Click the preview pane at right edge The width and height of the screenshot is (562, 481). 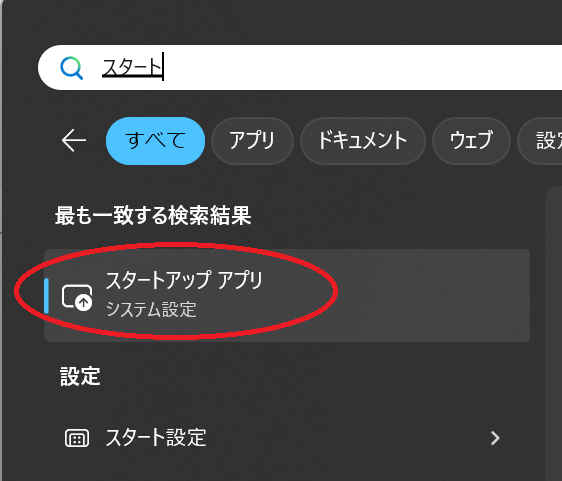(x=554, y=333)
